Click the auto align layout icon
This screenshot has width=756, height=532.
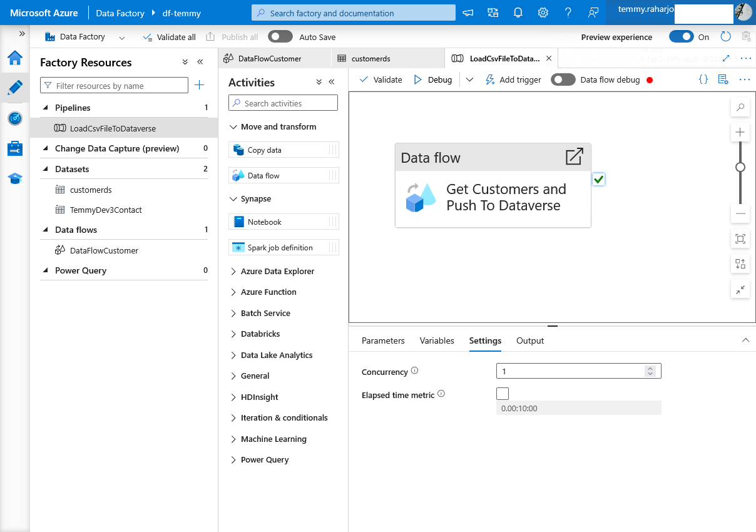[740, 264]
